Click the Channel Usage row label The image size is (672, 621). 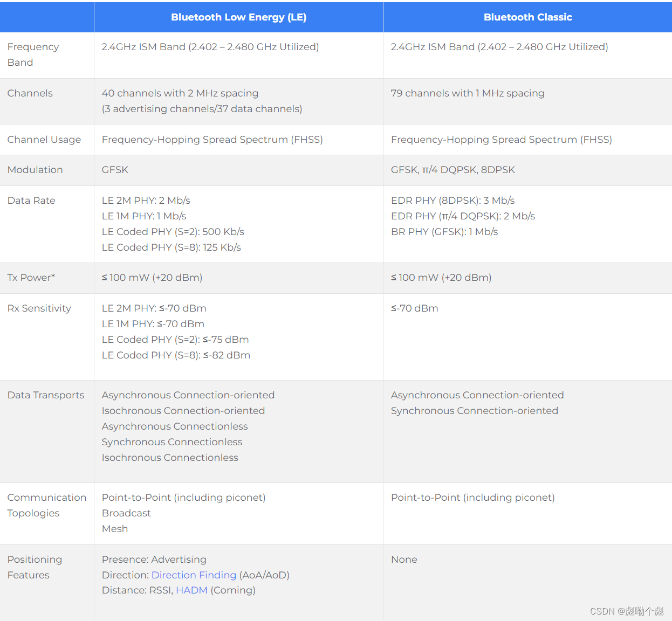pyautogui.click(x=44, y=140)
